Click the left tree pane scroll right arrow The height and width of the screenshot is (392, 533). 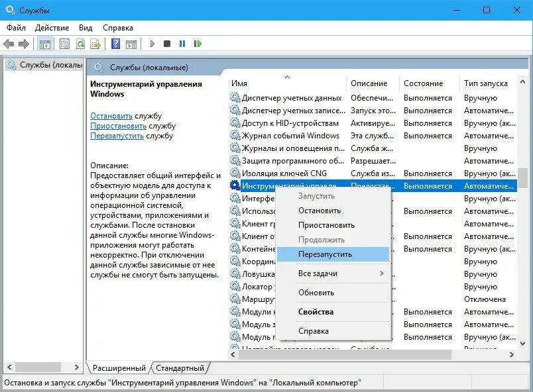click(77, 367)
